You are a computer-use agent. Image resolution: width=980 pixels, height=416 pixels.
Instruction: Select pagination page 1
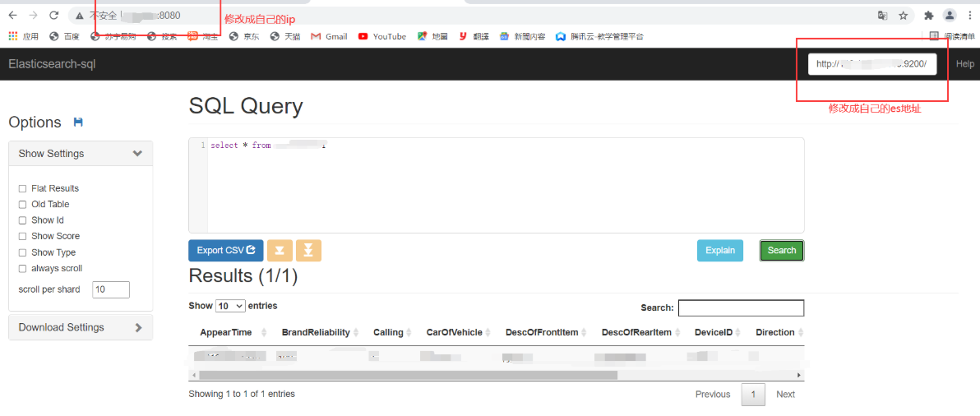[753, 394]
